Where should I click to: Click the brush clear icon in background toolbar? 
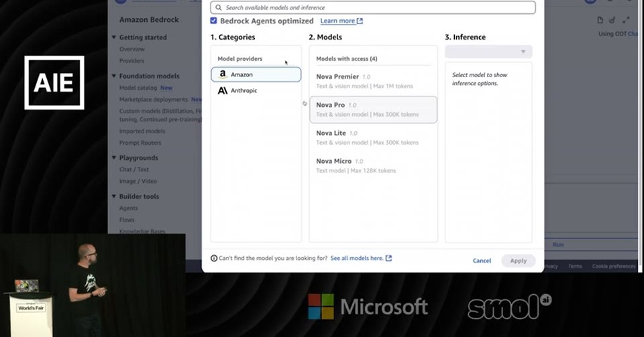click(612, 20)
